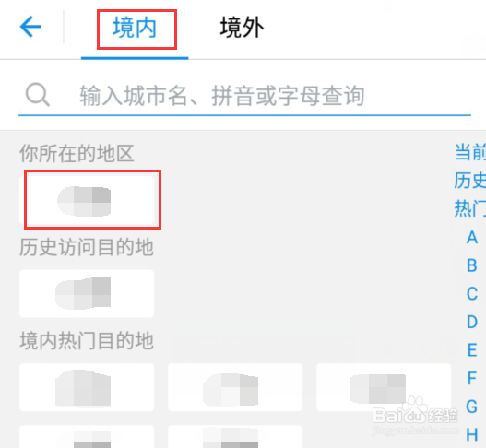486x448 pixels.
Task: Jump to 热门 in side index
Action: [470, 208]
